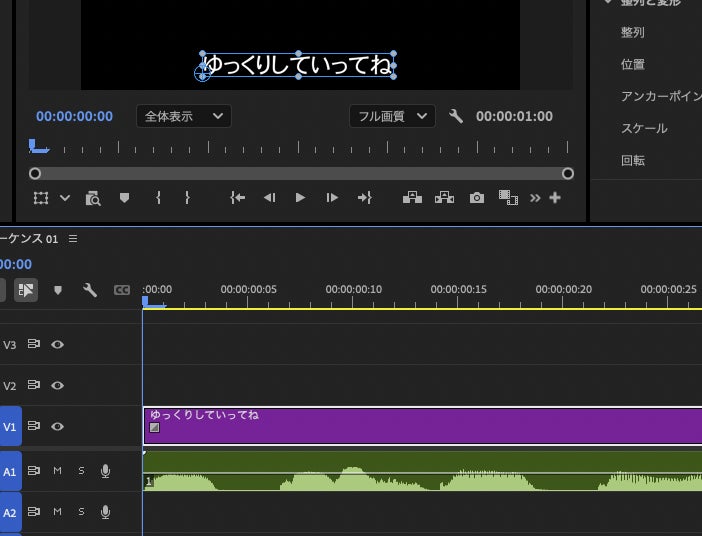The height and width of the screenshot is (536, 702).
Task: Click the timeline timecode 00:00 display
Action: (16, 264)
